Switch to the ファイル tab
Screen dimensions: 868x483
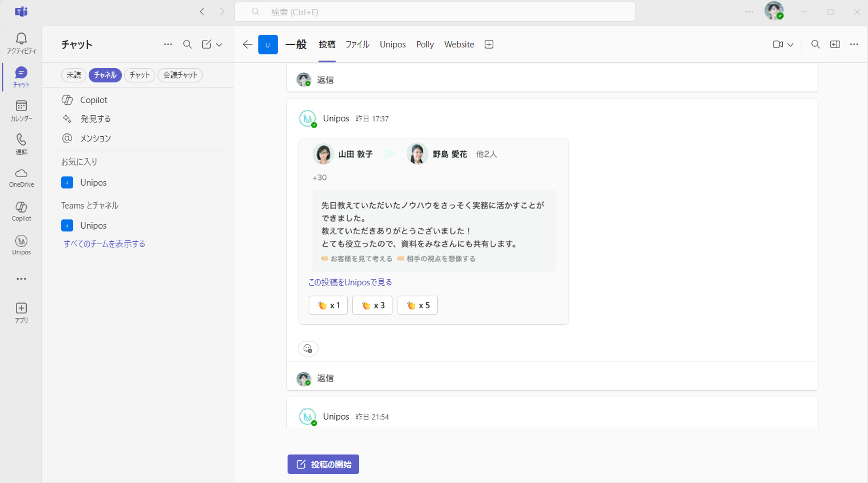point(357,44)
